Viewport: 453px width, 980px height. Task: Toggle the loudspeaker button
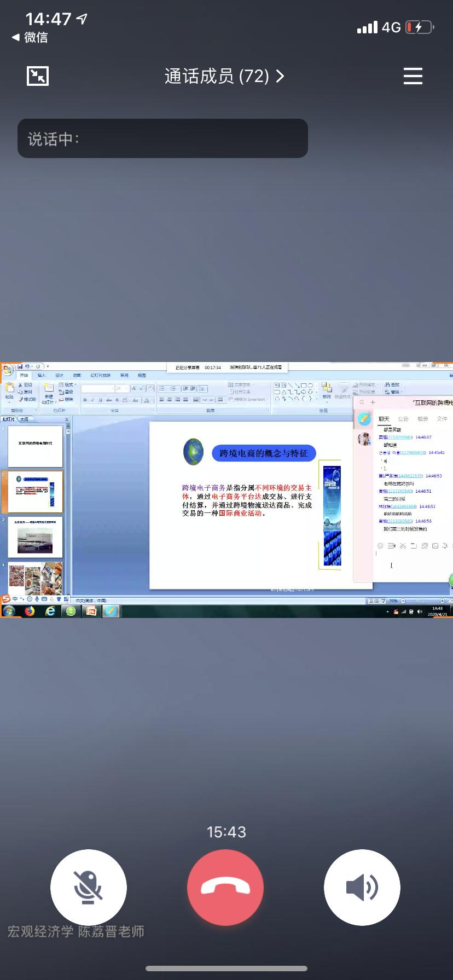(362, 887)
